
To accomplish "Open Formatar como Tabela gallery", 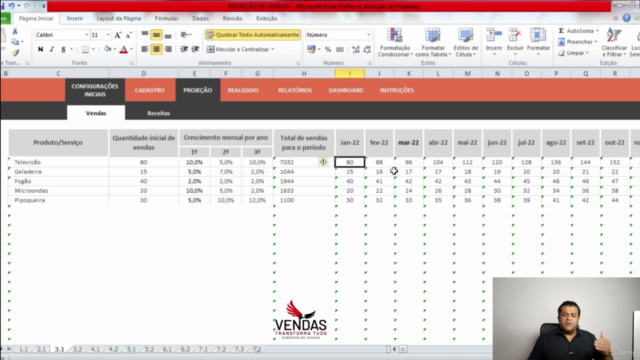I will tap(433, 43).
